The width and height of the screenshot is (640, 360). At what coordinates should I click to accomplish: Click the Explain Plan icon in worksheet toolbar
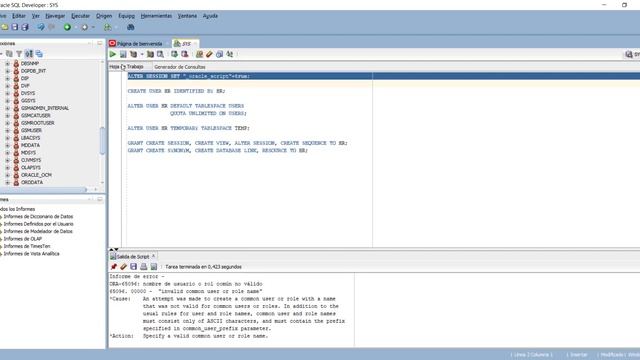pyautogui.click(x=133, y=54)
